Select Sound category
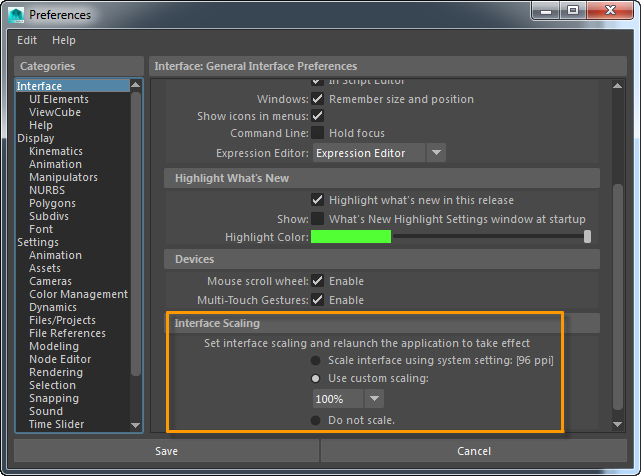Image resolution: width=641 pixels, height=476 pixels. pos(46,411)
